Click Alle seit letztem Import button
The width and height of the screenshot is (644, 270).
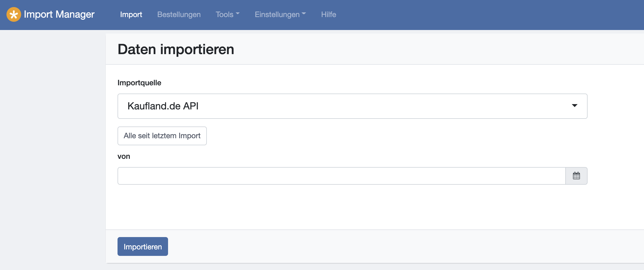click(x=162, y=136)
